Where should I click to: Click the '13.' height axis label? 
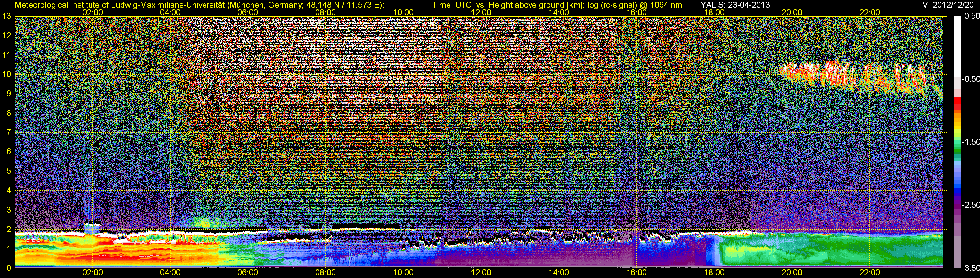7,16
